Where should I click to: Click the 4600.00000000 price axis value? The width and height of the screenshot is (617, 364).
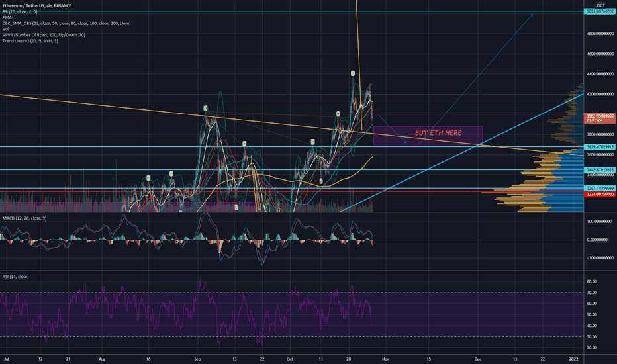coord(600,54)
